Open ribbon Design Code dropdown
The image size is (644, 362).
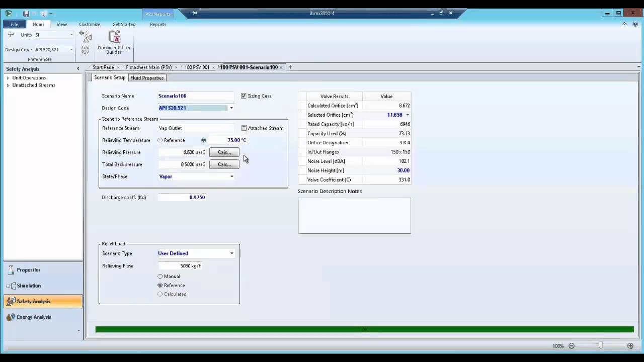[x=71, y=50]
